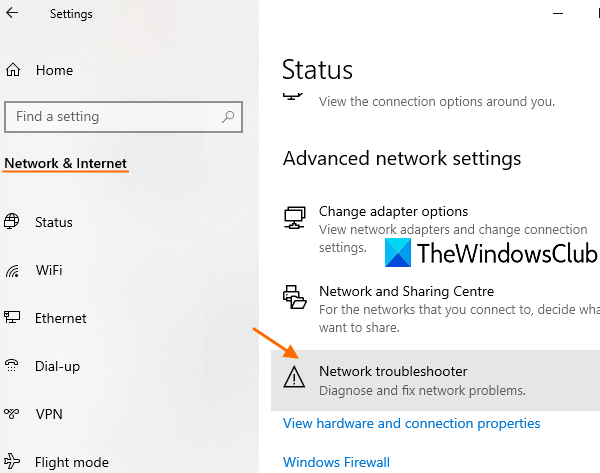Click the Status globe icon
The image size is (600, 473).
pyautogui.click(x=13, y=222)
